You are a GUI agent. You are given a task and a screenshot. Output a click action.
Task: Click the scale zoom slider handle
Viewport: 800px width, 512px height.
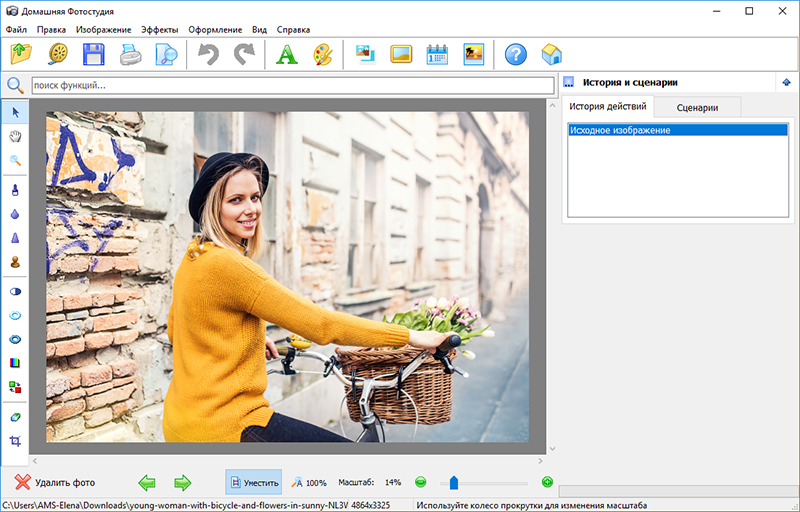454,482
